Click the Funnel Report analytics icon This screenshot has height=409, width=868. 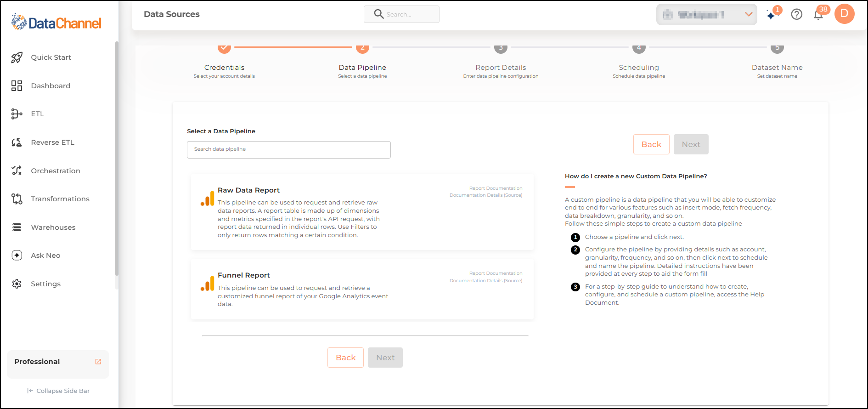pos(208,284)
